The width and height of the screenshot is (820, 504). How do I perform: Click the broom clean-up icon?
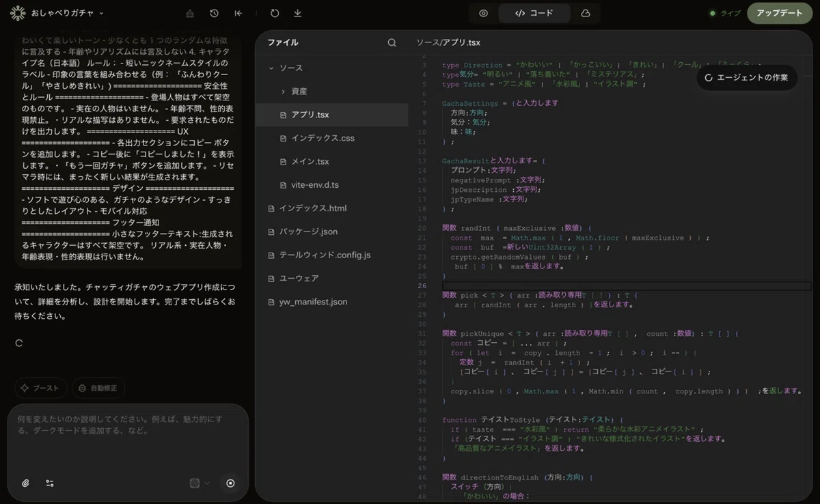(x=190, y=13)
